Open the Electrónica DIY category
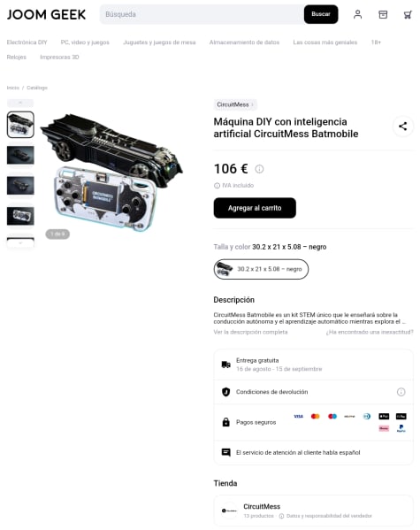The image size is (420, 530). pos(27,42)
